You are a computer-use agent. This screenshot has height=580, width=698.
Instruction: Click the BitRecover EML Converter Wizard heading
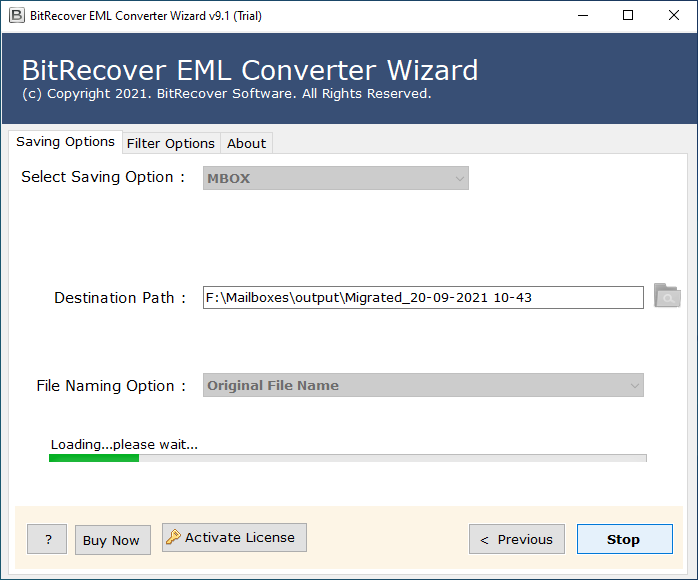250,70
